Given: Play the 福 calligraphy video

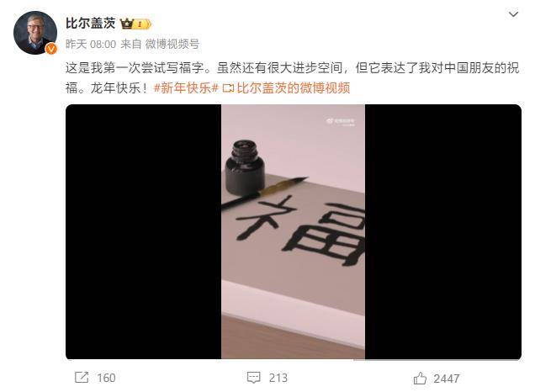Looking at the screenshot, I should point(293,231).
